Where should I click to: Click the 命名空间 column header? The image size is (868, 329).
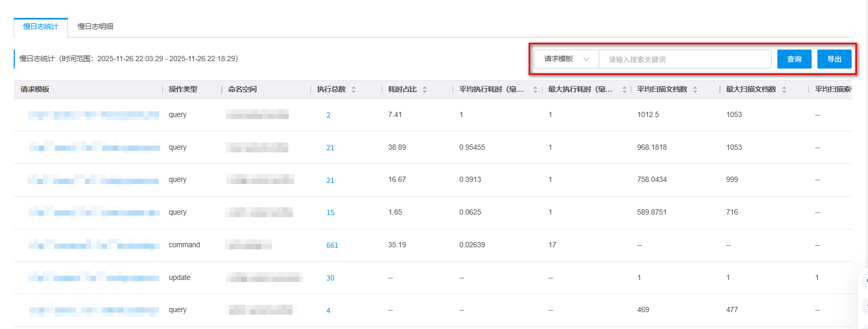[242, 90]
